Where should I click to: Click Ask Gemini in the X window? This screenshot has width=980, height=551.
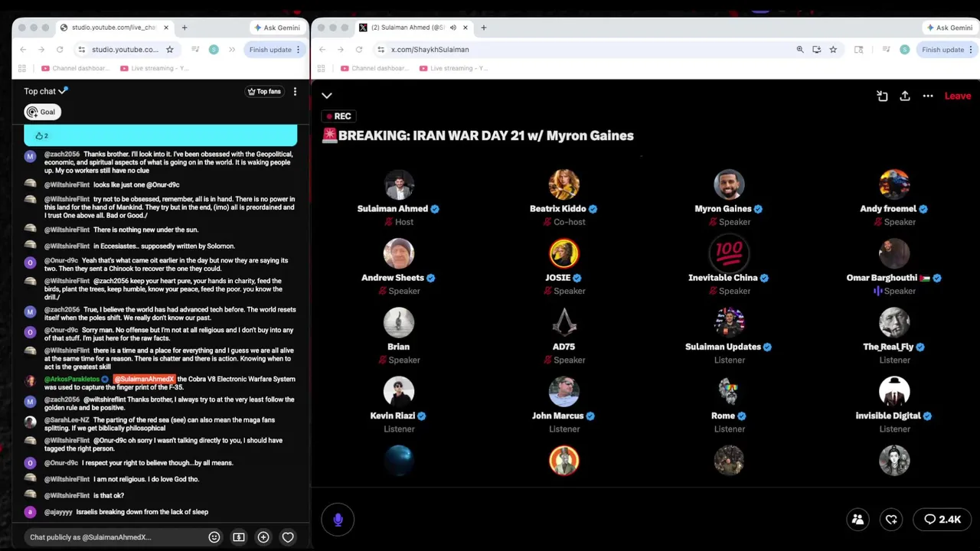coord(949,28)
